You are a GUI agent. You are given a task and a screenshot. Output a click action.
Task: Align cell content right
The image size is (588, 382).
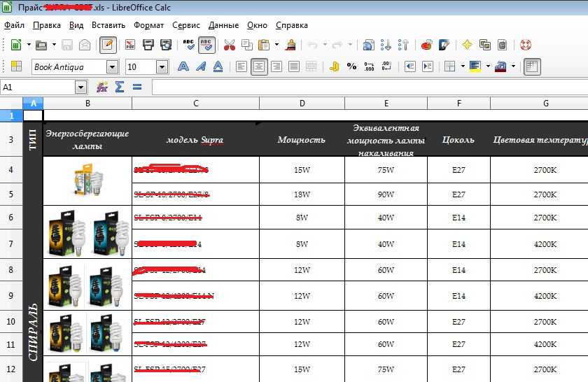pos(276,66)
